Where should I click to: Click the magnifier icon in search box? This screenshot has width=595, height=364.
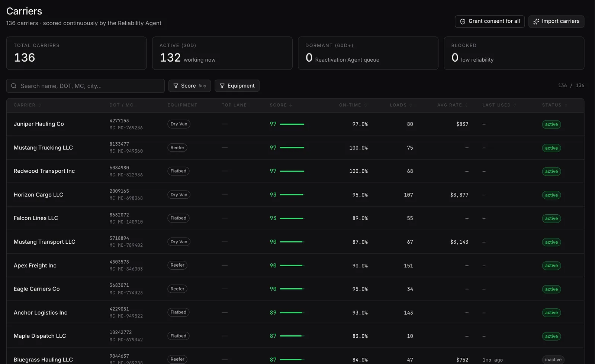coord(14,86)
